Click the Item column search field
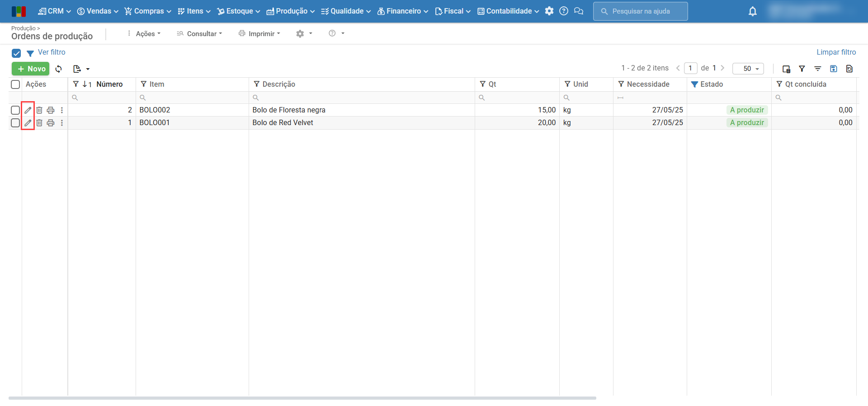The width and height of the screenshot is (868, 406). click(192, 98)
